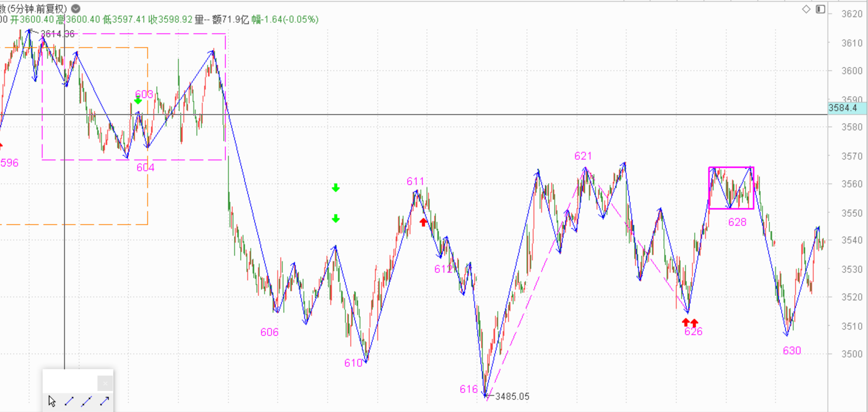Click the 616 pivot marker label
This screenshot has width=868, height=412.
pos(468,389)
